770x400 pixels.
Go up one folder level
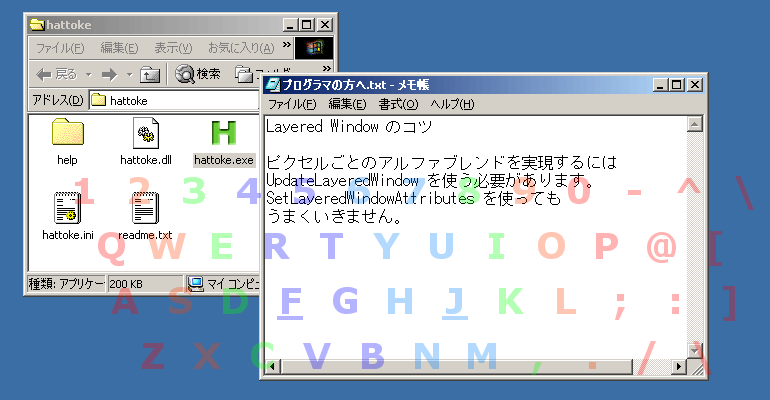[x=150, y=75]
